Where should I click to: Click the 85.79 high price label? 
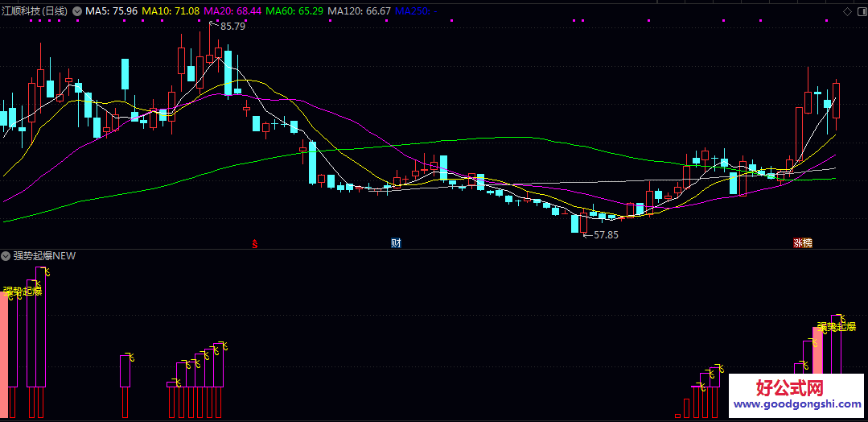pyautogui.click(x=232, y=27)
